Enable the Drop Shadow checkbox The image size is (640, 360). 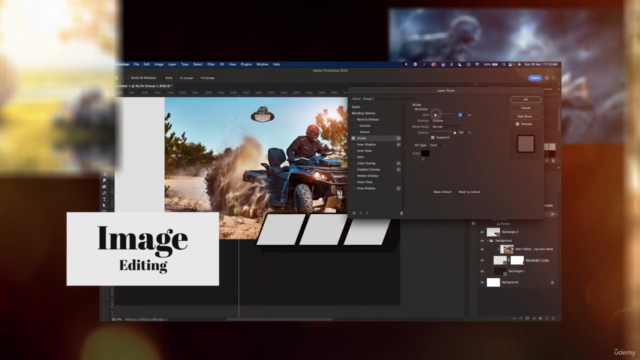(354, 188)
